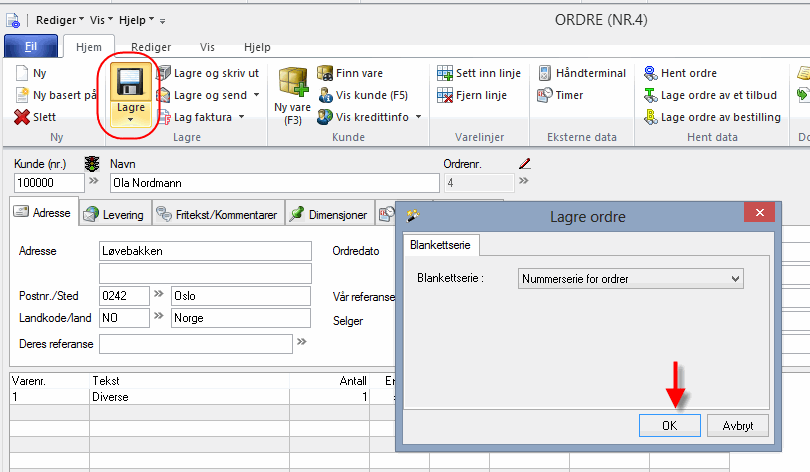Expand the Blankettserie dropdown
810x472 pixels.
pos(736,279)
